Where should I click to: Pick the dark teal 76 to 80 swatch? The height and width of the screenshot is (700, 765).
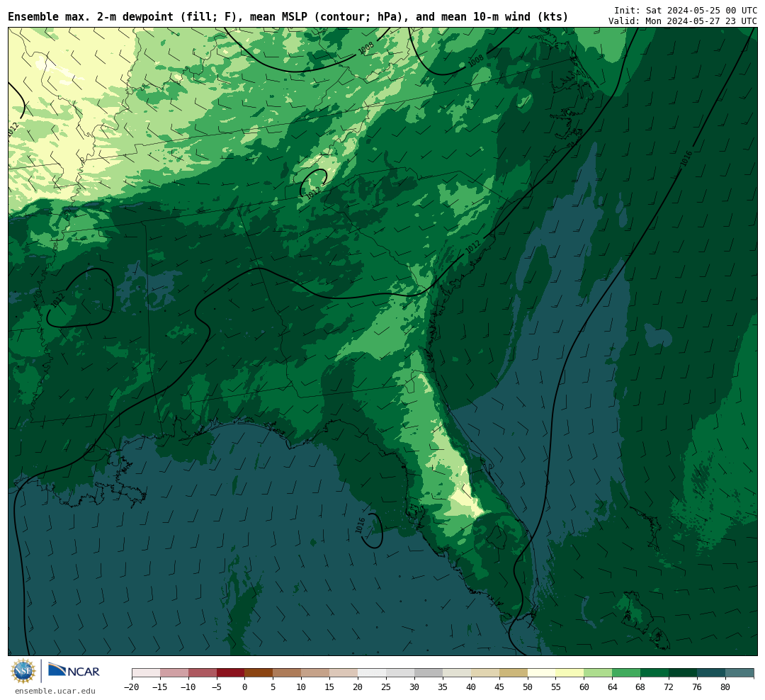(x=711, y=673)
